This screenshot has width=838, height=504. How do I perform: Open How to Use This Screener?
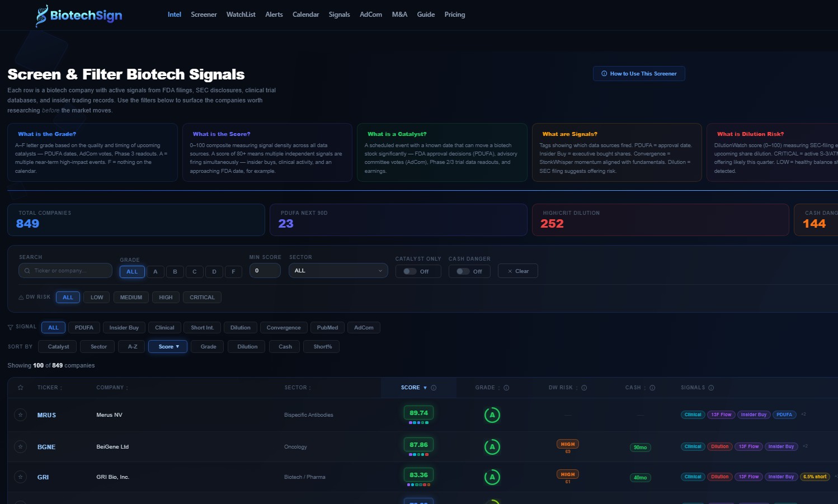[639, 74]
